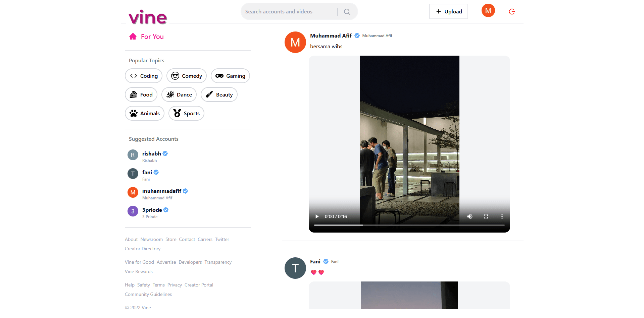This screenshot has height=318, width=644.
Task: Click the Upload button
Action: pyautogui.click(x=448, y=11)
